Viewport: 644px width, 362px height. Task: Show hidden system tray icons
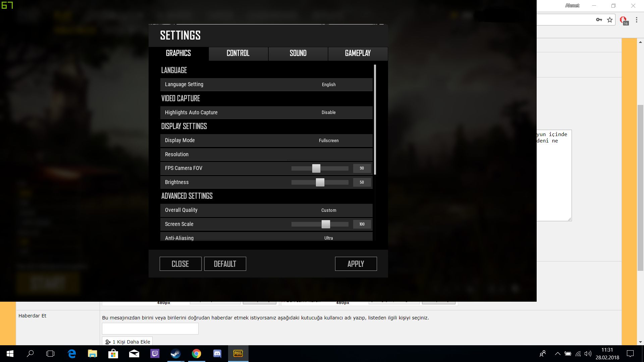pos(557,354)
